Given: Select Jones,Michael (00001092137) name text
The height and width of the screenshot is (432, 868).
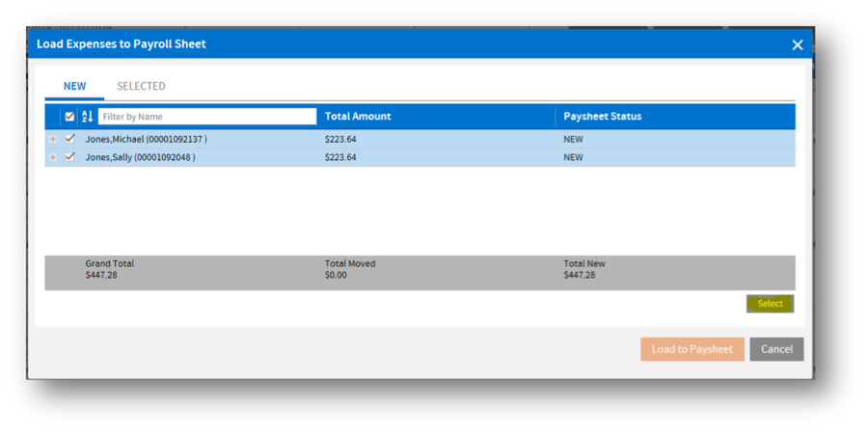Looking at the screenshot, I should [147, 140].
